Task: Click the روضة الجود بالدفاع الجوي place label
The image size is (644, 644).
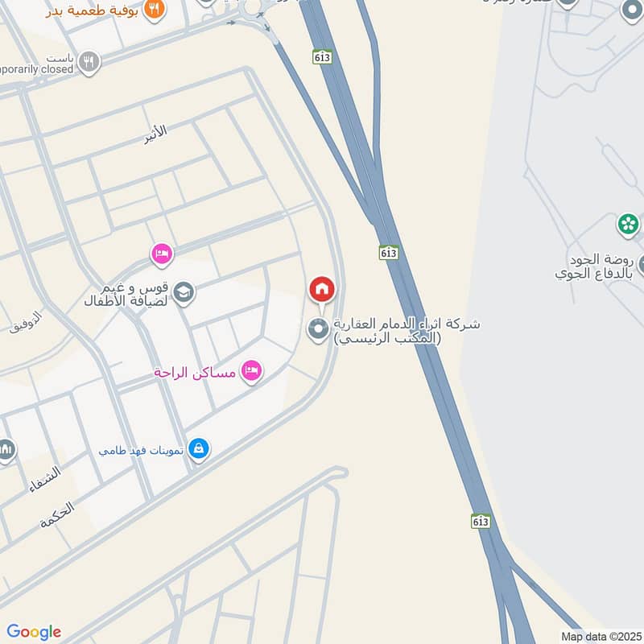Action: point(595,266)
